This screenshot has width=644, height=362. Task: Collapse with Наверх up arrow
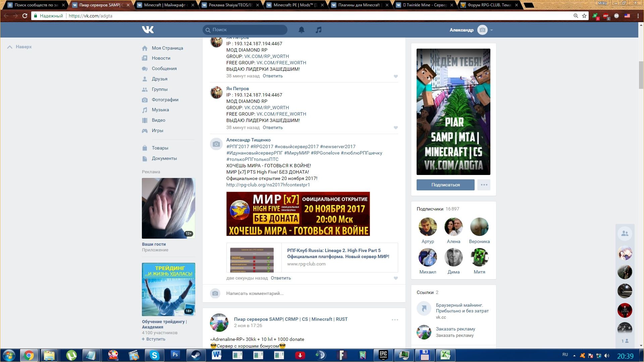click(10, 47)
